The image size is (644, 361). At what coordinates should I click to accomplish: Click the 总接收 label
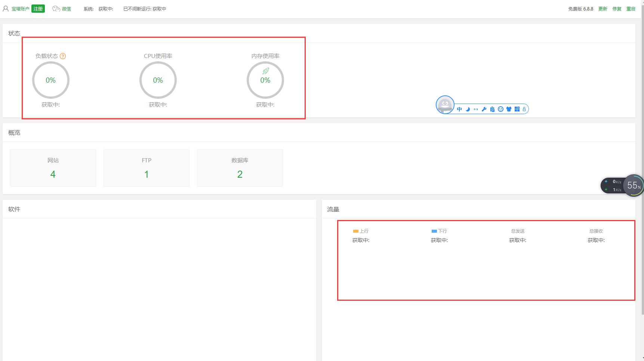click(x=596, y=231)
